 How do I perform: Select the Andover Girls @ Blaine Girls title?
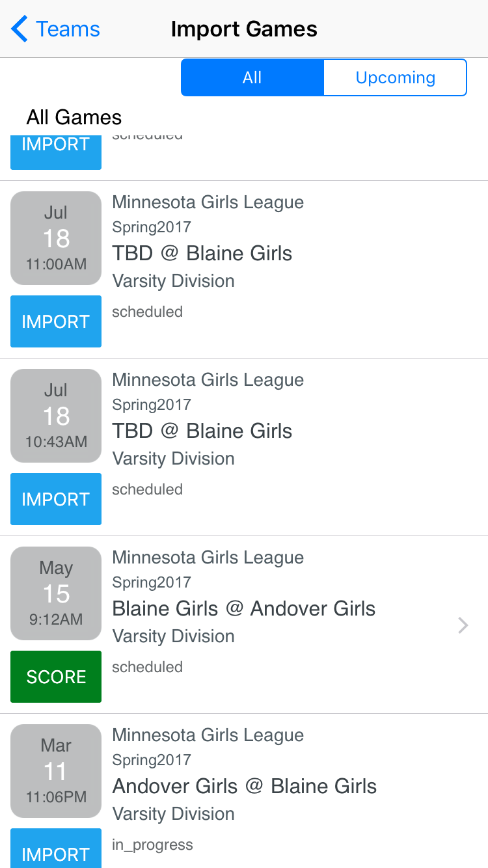click(x=244, y=786)
